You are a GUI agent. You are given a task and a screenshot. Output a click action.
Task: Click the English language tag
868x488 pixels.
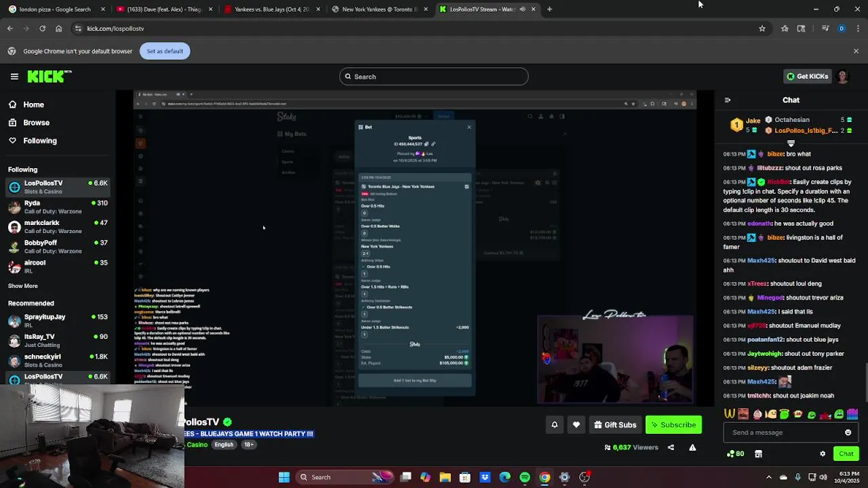coord(224,445)
